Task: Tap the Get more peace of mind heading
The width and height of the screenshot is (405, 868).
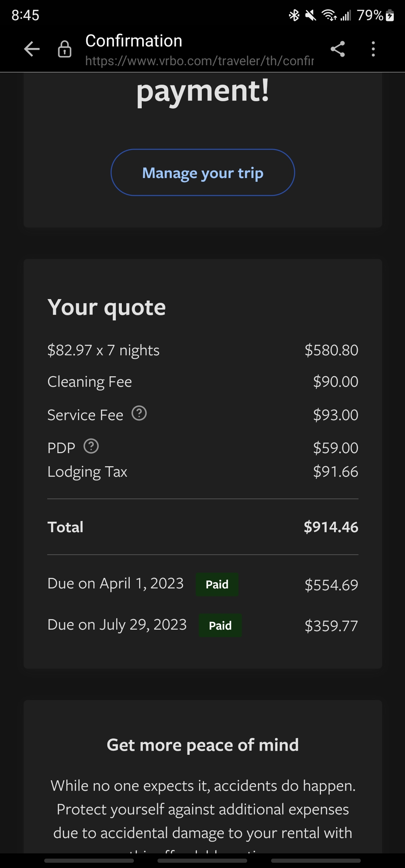Action: pos(202,745)
